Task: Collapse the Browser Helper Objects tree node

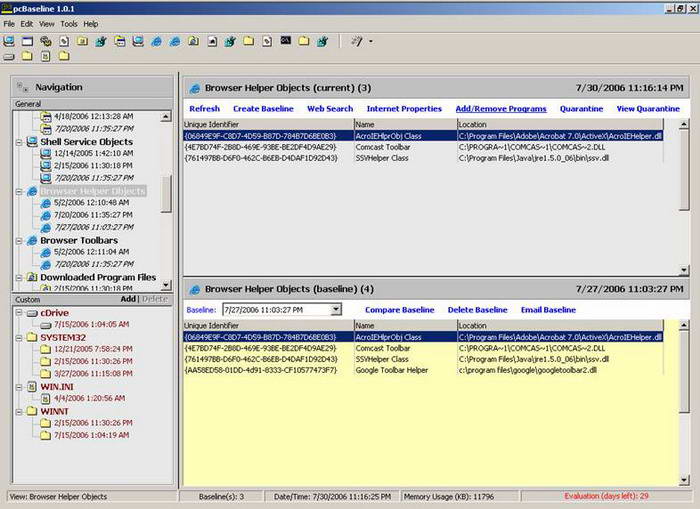Action: (19, 192)
